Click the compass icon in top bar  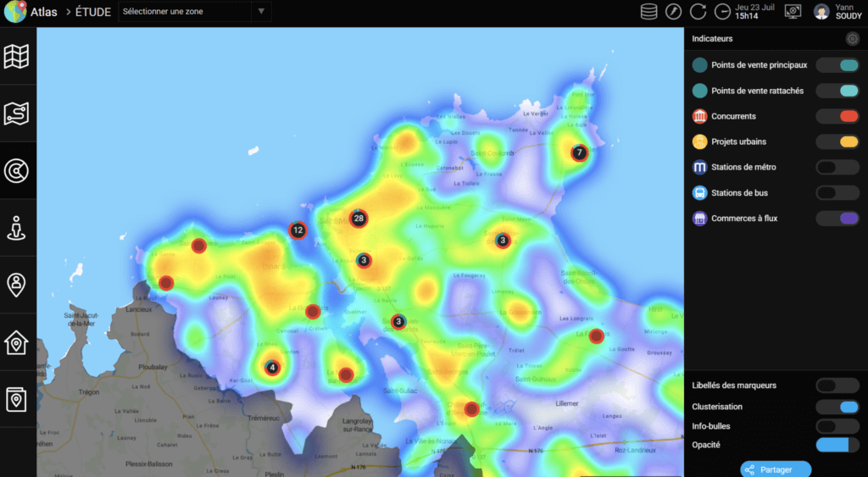673,11
